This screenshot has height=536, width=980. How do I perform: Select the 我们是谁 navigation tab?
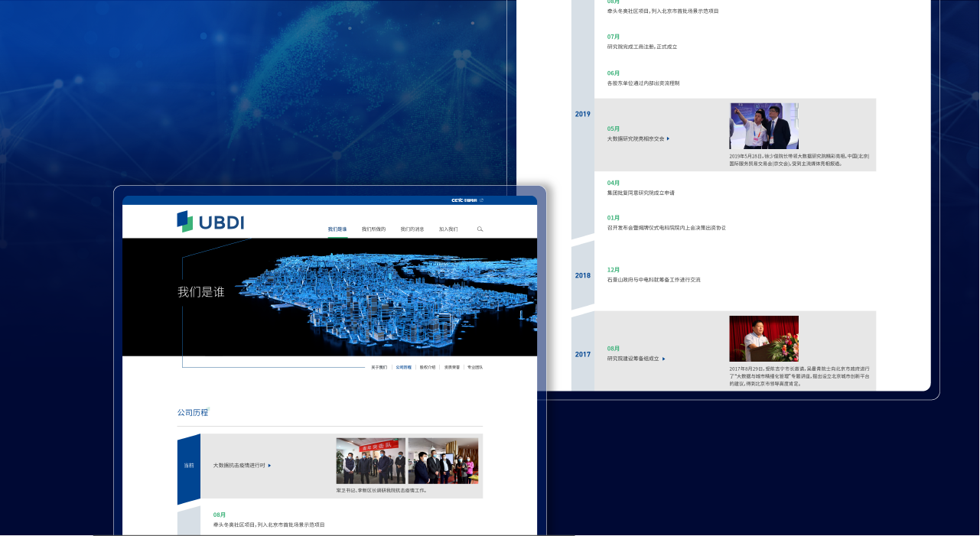337,229
